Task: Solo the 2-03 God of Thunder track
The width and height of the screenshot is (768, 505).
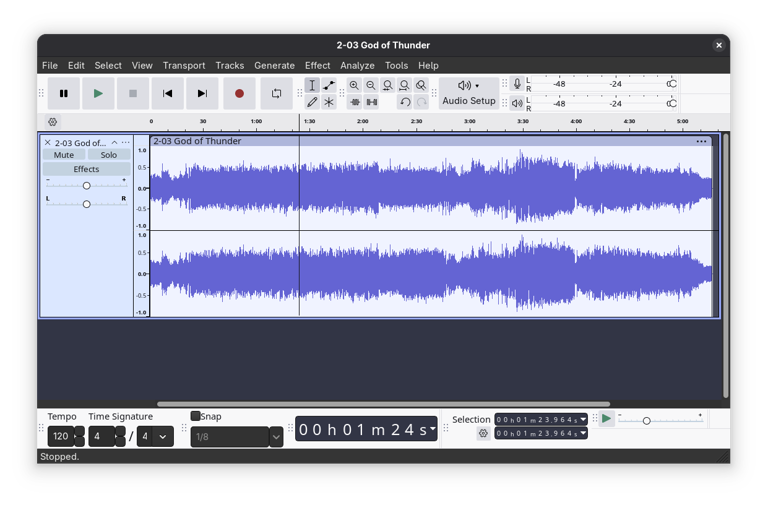Action: [108, 155]
